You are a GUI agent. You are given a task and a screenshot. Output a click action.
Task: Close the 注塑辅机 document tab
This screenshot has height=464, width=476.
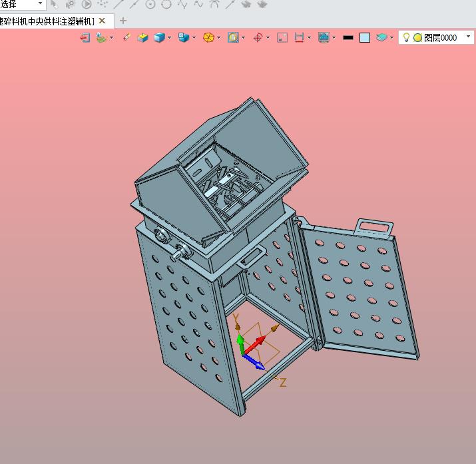pyautogui.click(x=103, y=21)
